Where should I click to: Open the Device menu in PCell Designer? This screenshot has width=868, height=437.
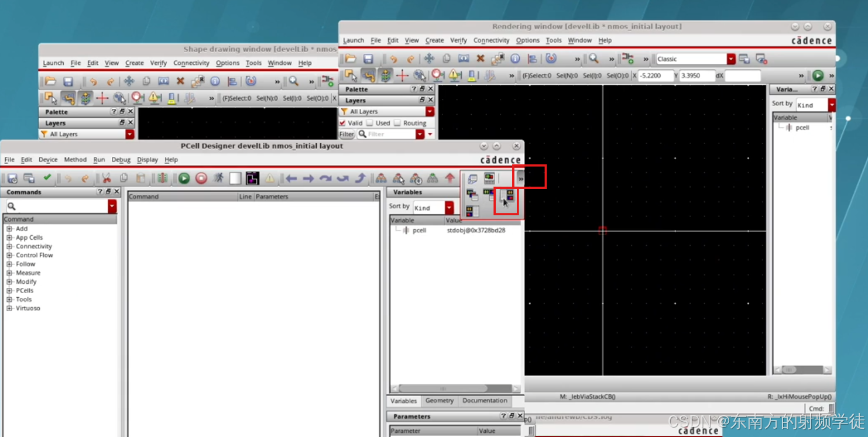click(48, 159)
